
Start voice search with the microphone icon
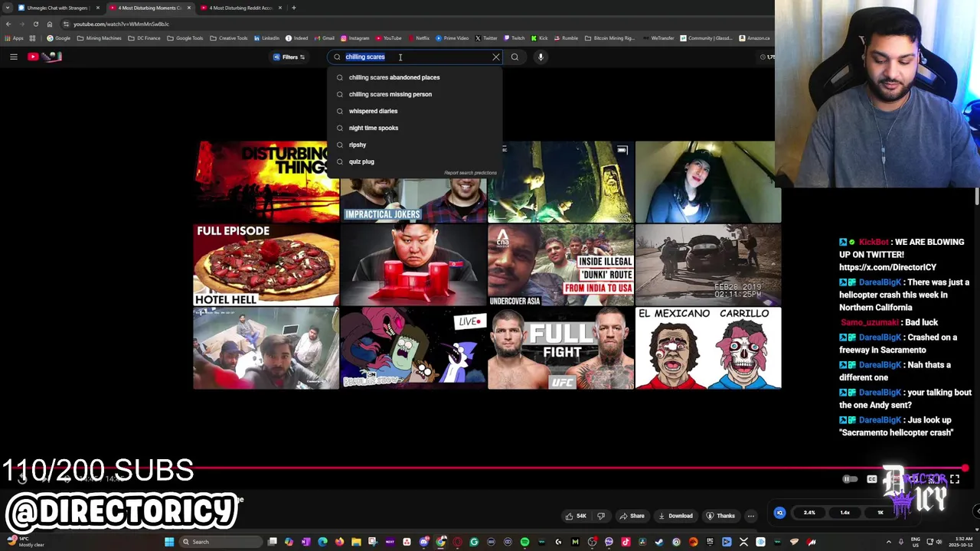pos(541,57)
